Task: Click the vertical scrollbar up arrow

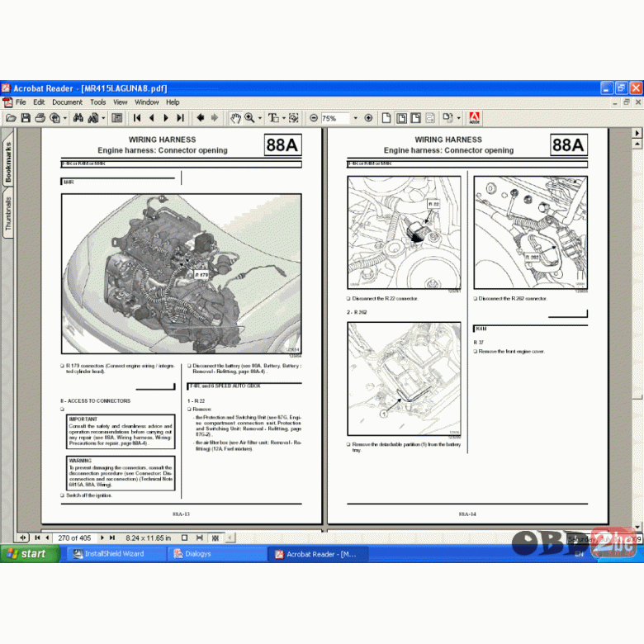Action: [637, 144]
